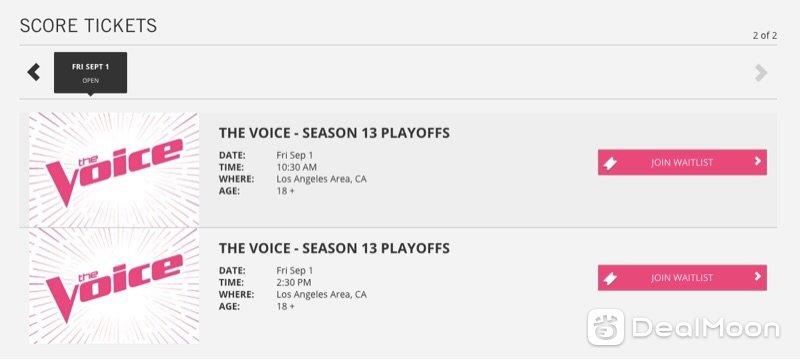Open the first Season 13 Playoffs title
Viewport: 800px width, 360px height.
[x=334, y=133]
